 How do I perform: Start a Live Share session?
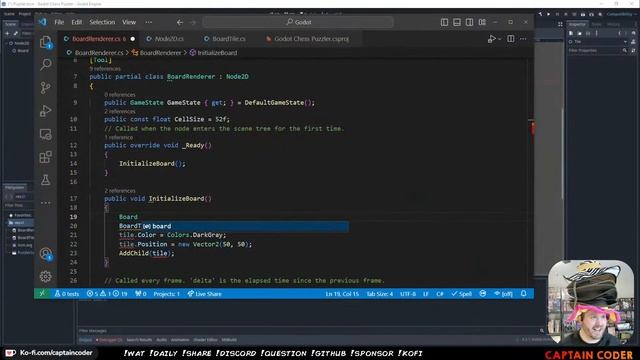(x=204, y=293)
